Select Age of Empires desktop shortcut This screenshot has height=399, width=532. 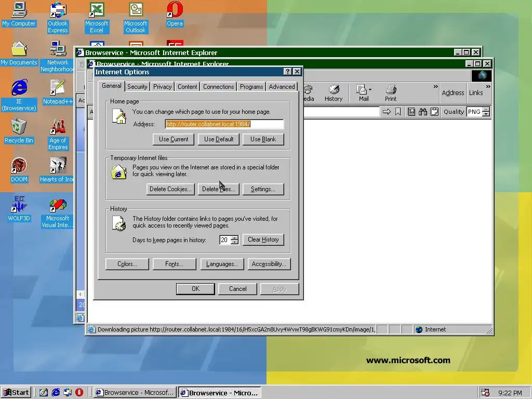(x=58, y=135)
